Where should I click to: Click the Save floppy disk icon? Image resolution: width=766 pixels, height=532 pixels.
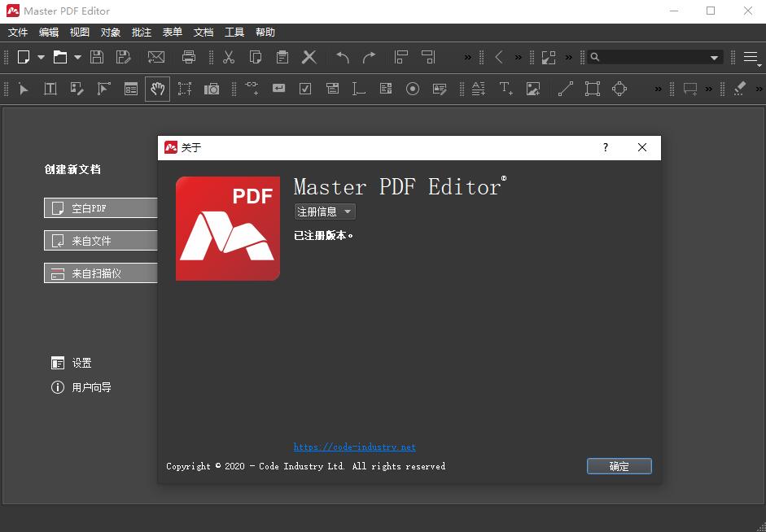click(97, 57)
